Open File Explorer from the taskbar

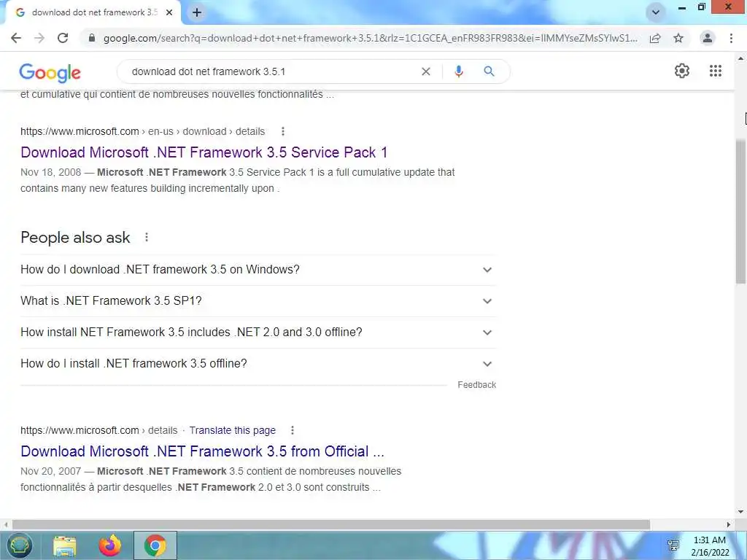tap(65, 545)
